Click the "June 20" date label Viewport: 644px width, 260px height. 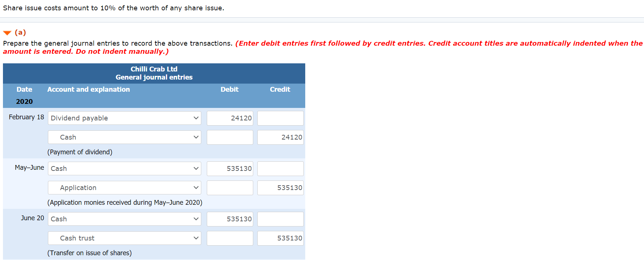pyautogui.click(x=32, y=218)
